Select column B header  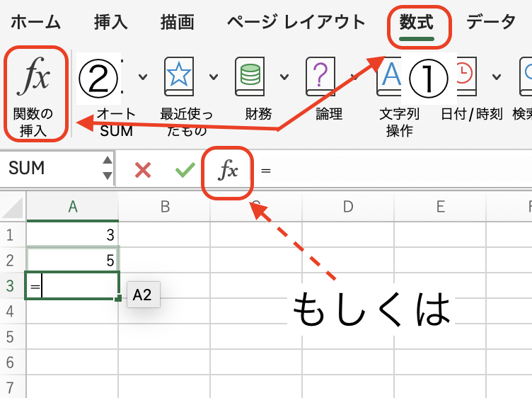click(x=165, y=207)
